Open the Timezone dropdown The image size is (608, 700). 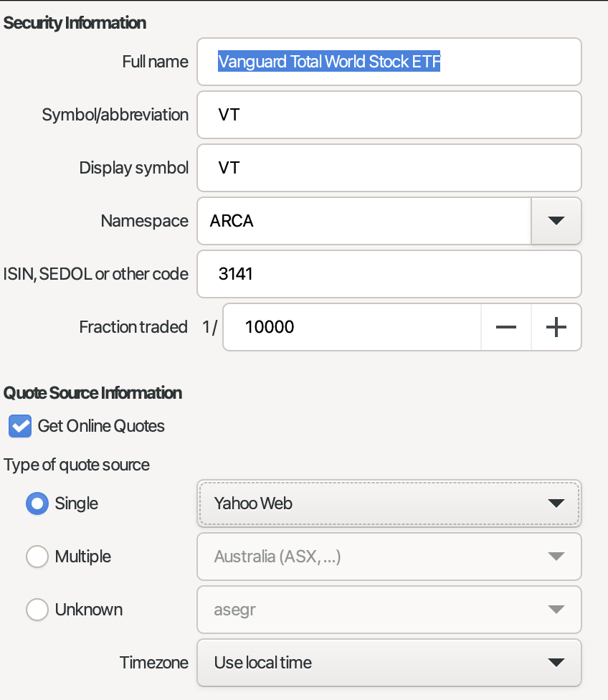[x=389, y=663]
